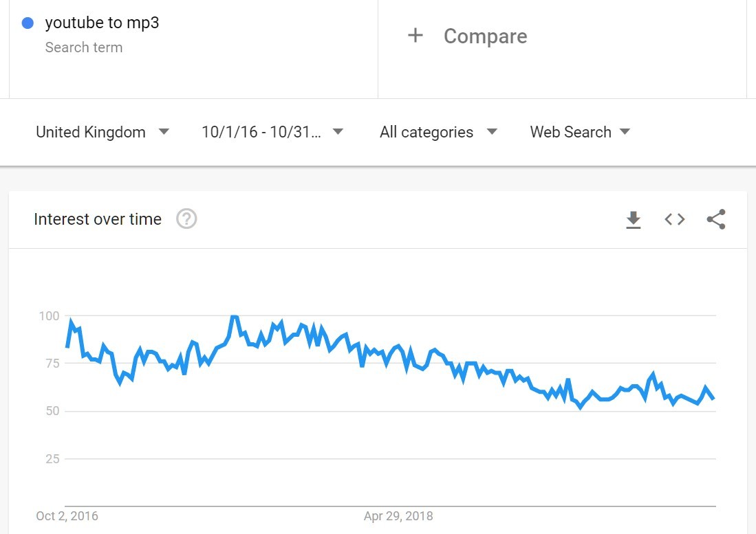Viewport: 756px width, 534px height.
Task: Open the Web Search type dropdown
Action: point(570,132)
